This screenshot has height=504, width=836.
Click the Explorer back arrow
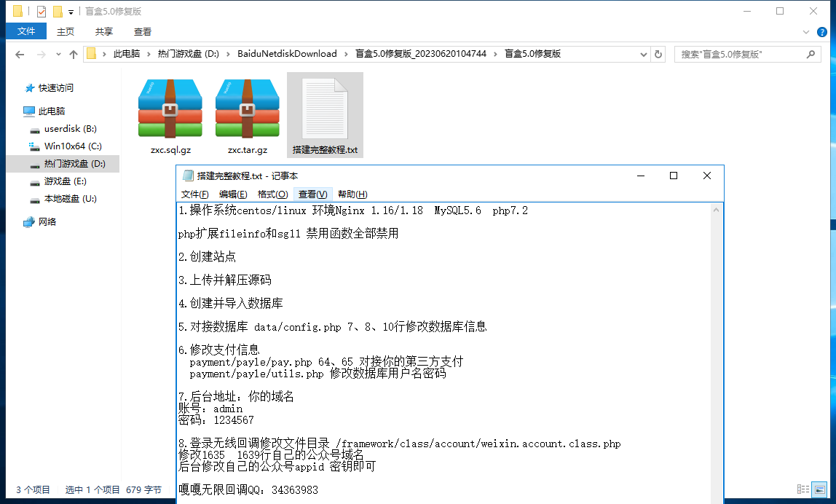click(x=20, y=55)
